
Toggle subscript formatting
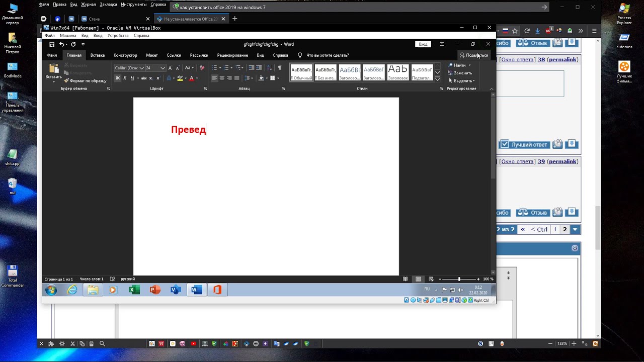point(151,78)
